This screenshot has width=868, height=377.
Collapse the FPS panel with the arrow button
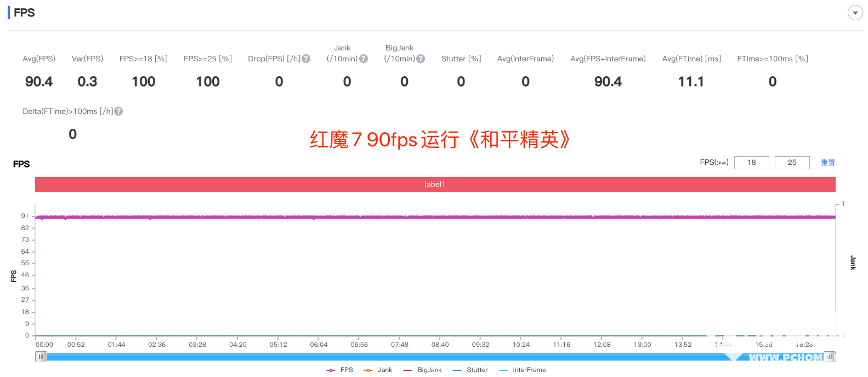(855, 13)
